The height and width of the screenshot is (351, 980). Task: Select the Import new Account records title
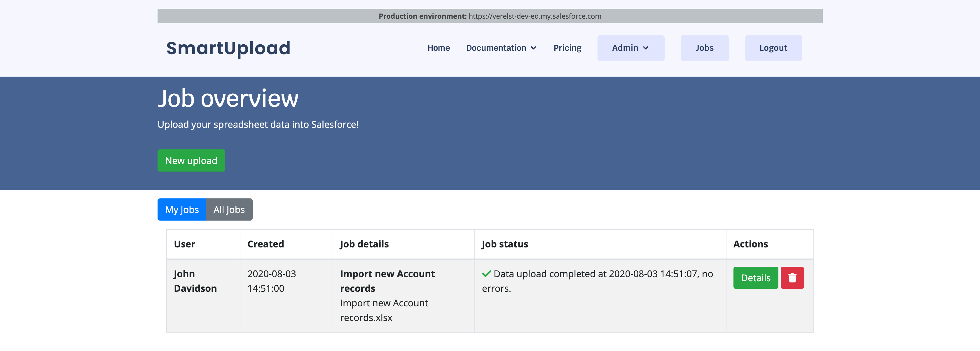click(x=387, y=281)
